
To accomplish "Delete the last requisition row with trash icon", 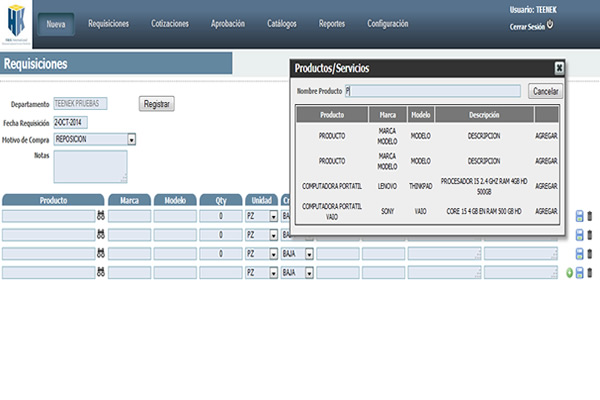I will pos(589,273).
